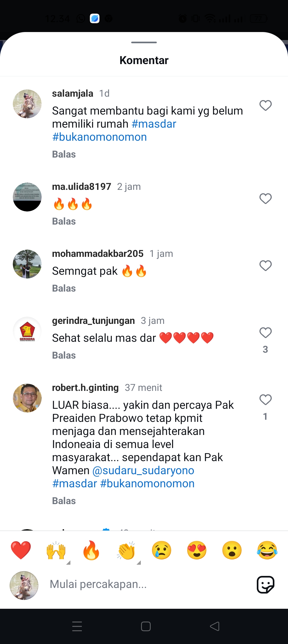The height and width of the screenshot is (644, 288).
Task: Add the laughing tears emoji
Action: click(x=267, y=550)
